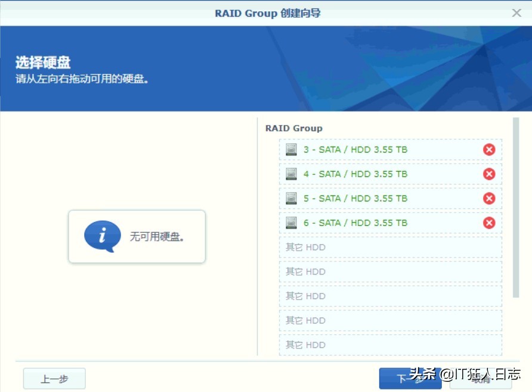Click the 下一步 button to continue

coord(410,378)
